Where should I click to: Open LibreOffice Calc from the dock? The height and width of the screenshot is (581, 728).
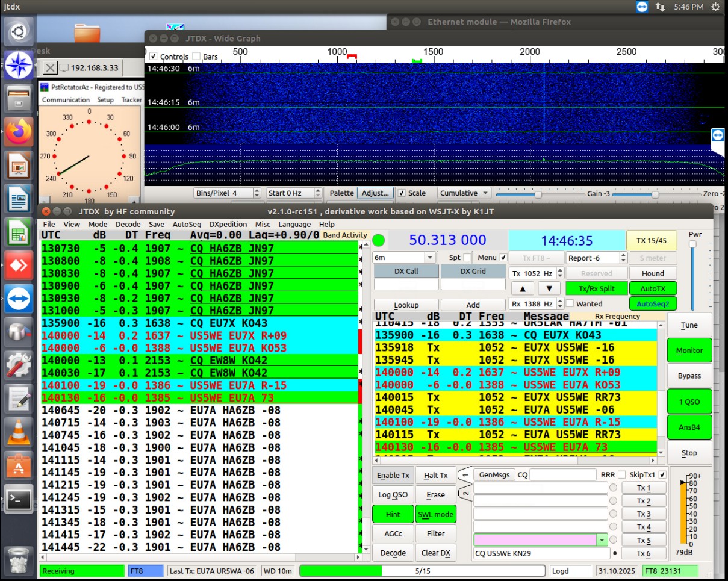point(19,231)
